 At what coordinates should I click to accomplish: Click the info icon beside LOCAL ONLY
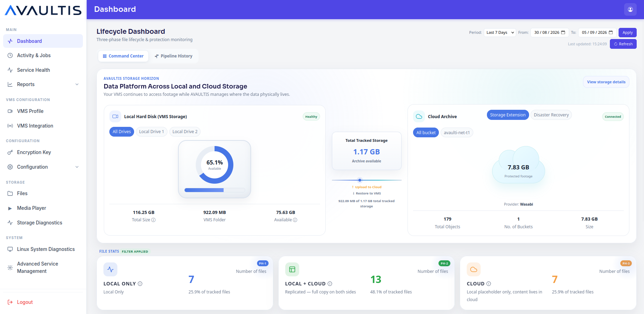(140, 284)
